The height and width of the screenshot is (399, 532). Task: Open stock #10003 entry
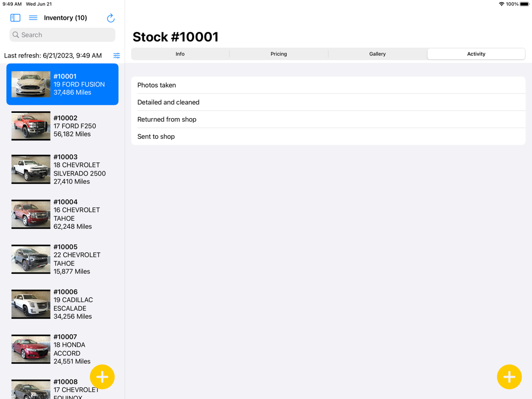coord(62,169)
